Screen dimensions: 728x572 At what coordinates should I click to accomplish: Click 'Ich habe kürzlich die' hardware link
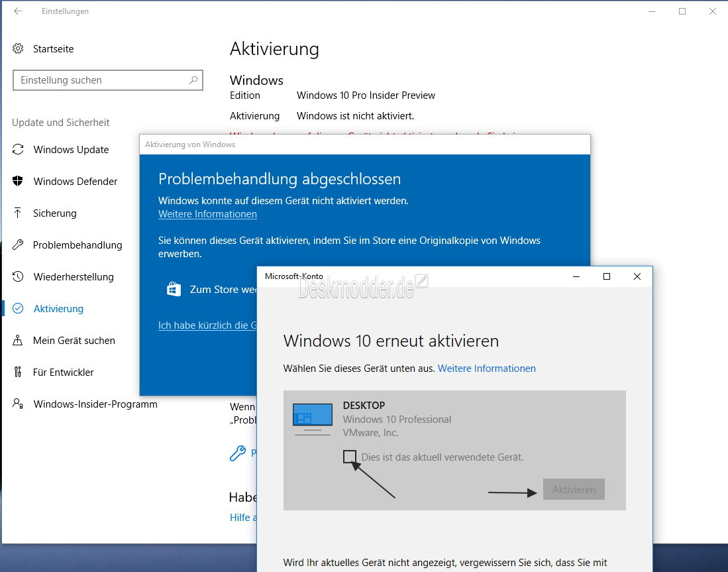(x=207, y=325)
